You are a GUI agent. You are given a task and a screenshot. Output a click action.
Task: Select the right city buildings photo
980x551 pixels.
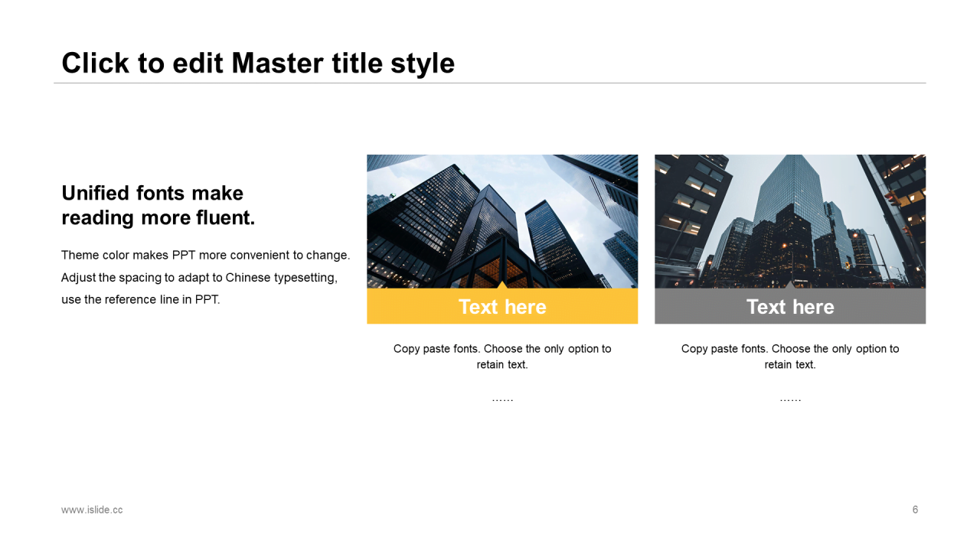[x=790, y=221]
